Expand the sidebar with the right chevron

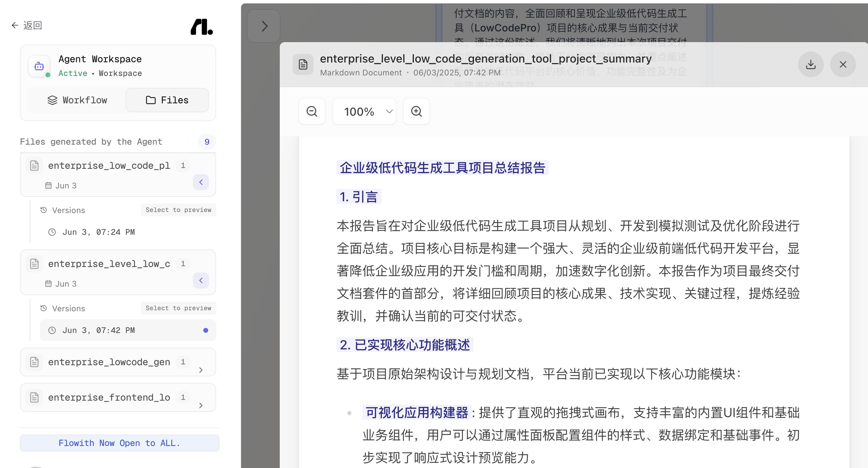[264, 26]
